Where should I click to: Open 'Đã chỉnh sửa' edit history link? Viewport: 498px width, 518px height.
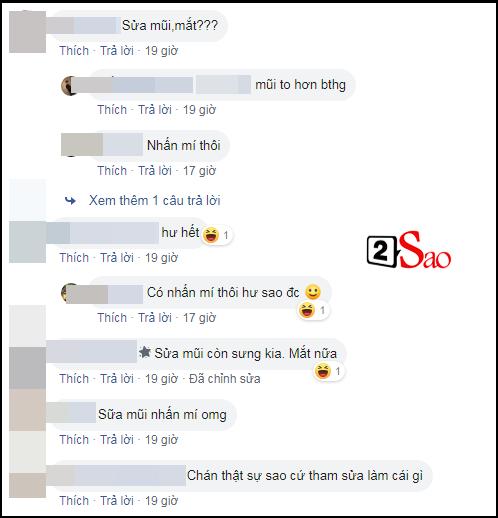tap(225, 379)
